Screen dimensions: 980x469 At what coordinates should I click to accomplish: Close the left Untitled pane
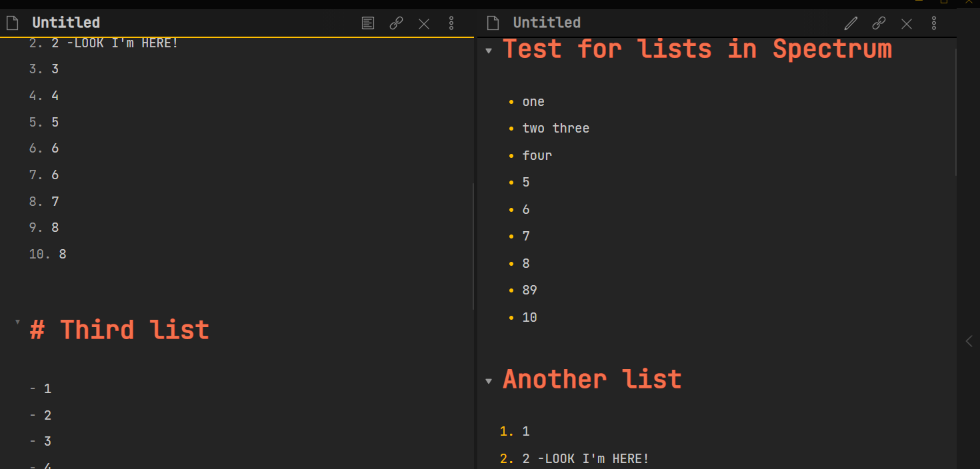[x=424, y=24]
